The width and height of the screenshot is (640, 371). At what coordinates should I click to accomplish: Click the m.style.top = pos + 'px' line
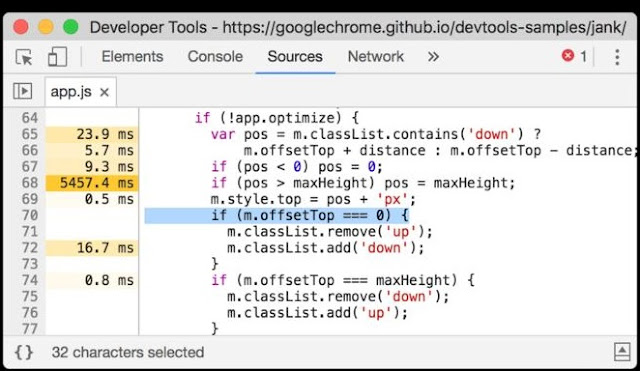coord(313,199)
